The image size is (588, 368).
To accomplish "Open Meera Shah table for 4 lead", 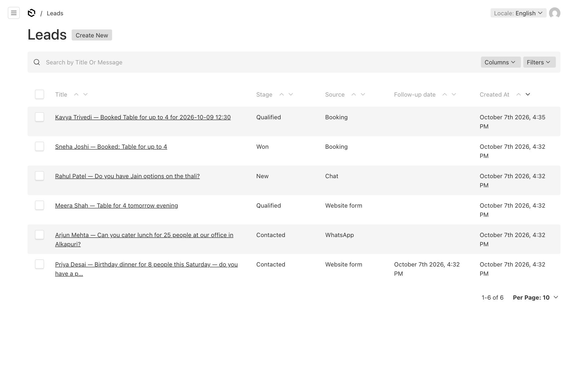I will pos(116,205).
